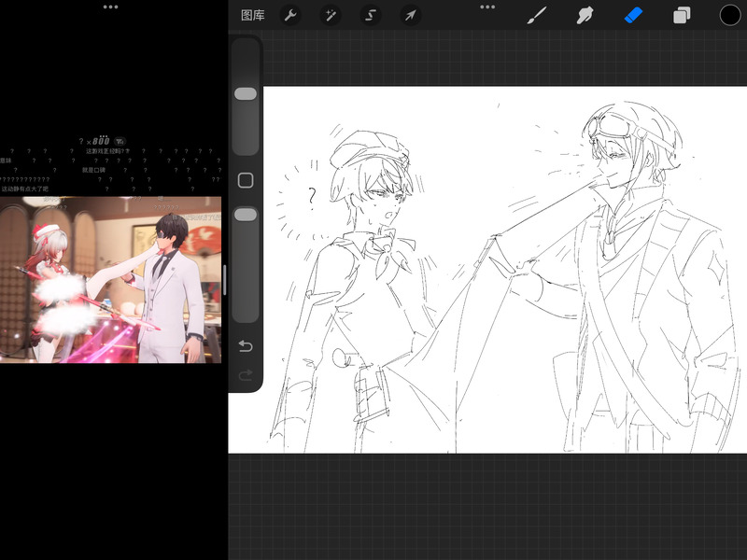The width and height of the screenshot is (747, 560).
Task: Open the Adjustments magic wand menu
Action: click(x=331, y=15)
